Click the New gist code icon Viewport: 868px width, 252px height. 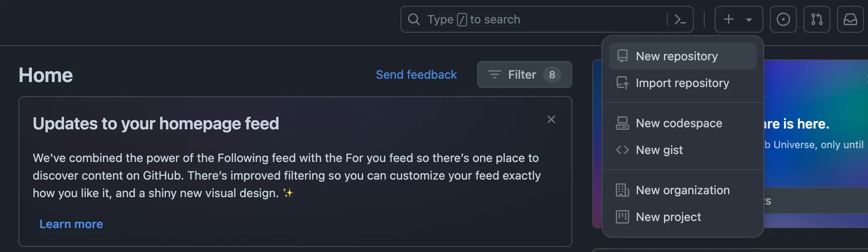[x=623, y=150]
